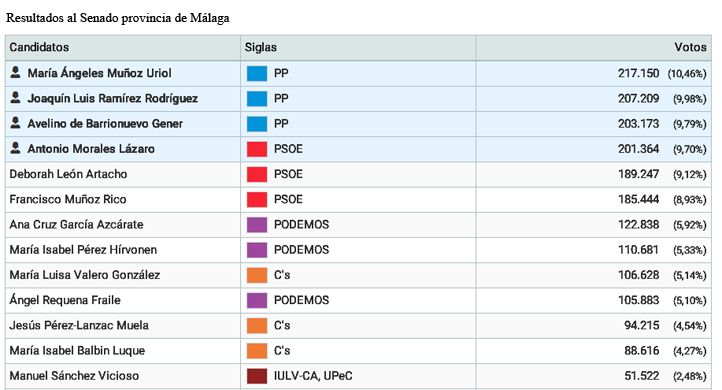The width and height of the screenshot is (722, 390).
Task: Click candidate name Manuel Sánchez Vicioso
Action: pos(74,376)
